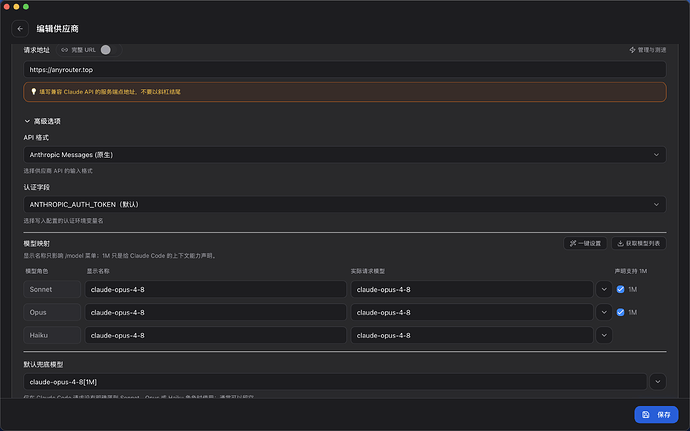Maximize window with the green button
The width and height of the screenshot is (690, 431).
point(26,7)
